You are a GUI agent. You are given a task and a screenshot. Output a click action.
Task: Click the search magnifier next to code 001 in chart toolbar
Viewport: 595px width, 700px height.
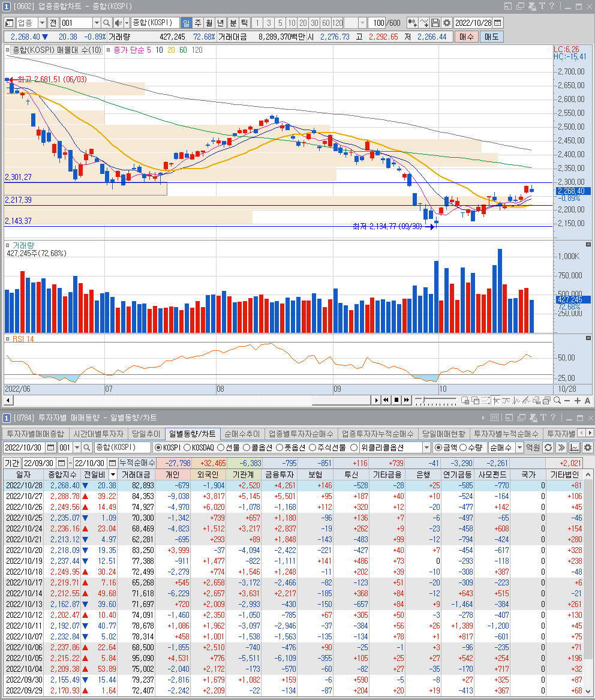(106, 23)
